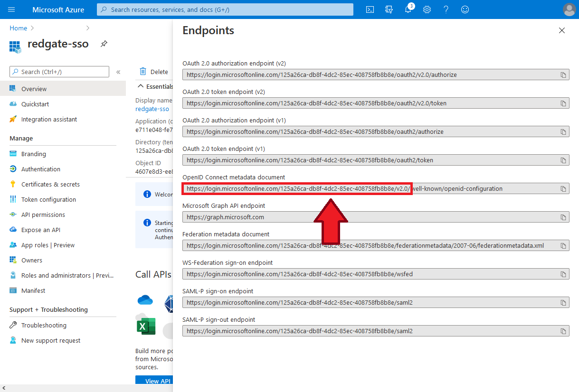Click inside the resource search field
Image resolution: width=579 pixels, height=392 pixels.
223,9
